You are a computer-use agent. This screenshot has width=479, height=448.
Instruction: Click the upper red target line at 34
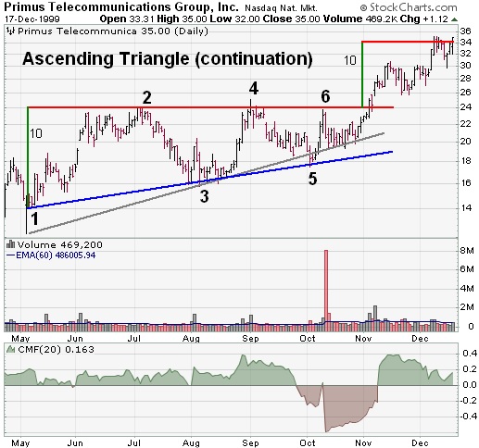tap(408, 42)
